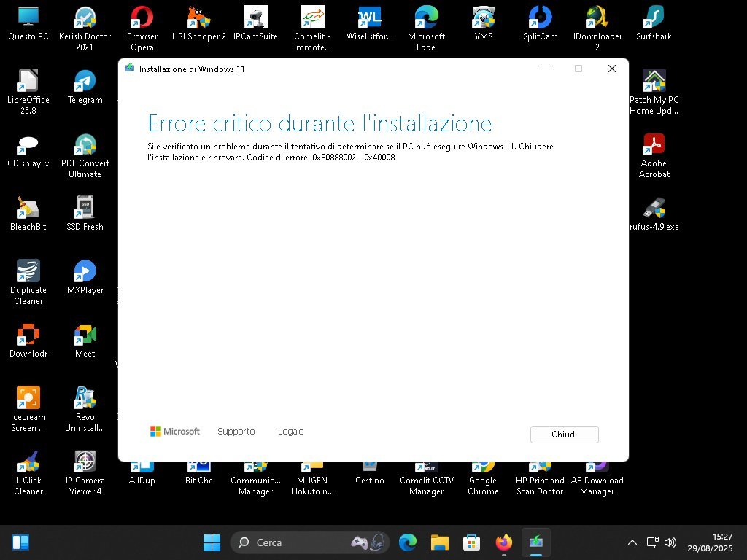This screenshot has height=560, width=747.
Task: Open the volume control in system tray
Action: pos(670,542)
